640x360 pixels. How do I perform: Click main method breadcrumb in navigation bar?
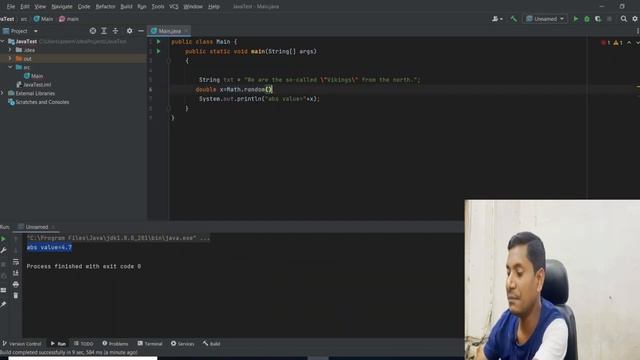click(69, 19)
